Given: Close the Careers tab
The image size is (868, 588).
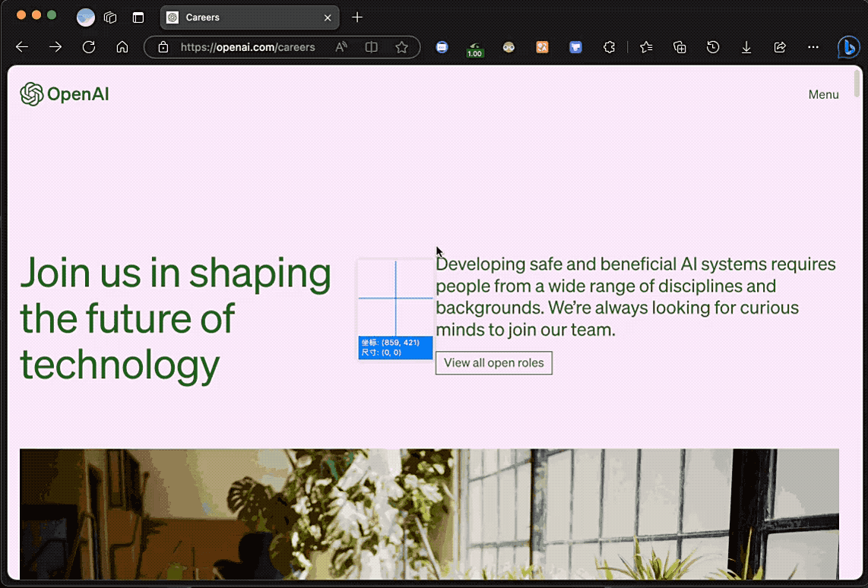Looking at the screenshot, I should [328, 17].
